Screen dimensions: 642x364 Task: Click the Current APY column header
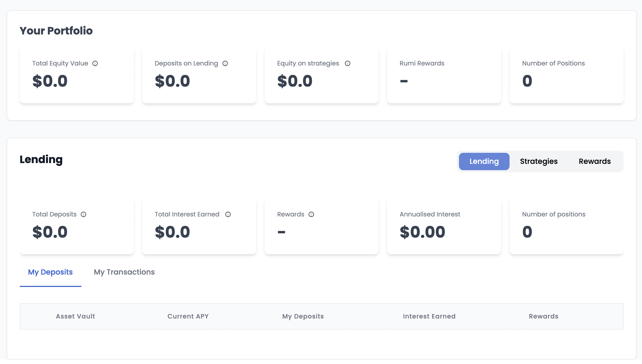188,316
